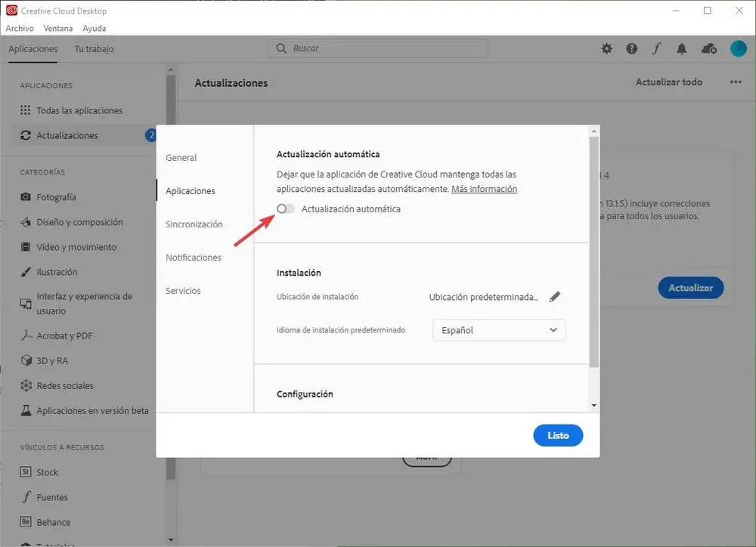
Task: Click the Redes sociales icon
Action: pyautogui.click(x=26, y=385)
